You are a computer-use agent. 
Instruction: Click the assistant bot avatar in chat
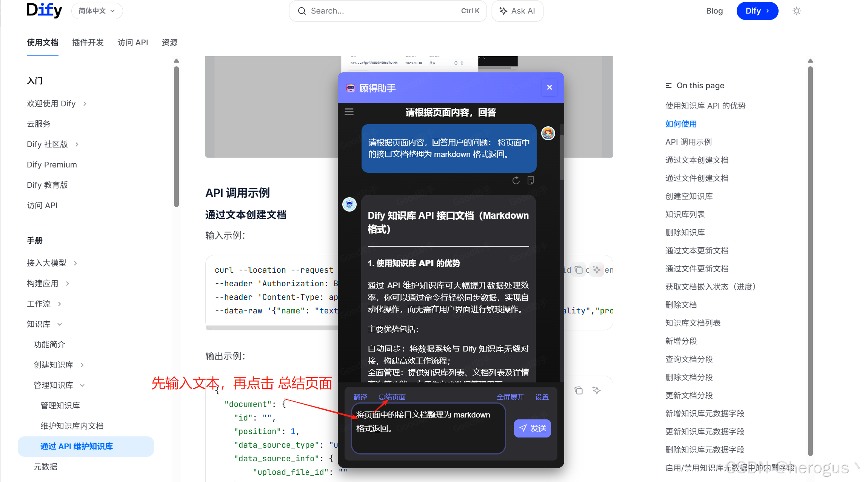pyautogui.click(x=349, y=204)
